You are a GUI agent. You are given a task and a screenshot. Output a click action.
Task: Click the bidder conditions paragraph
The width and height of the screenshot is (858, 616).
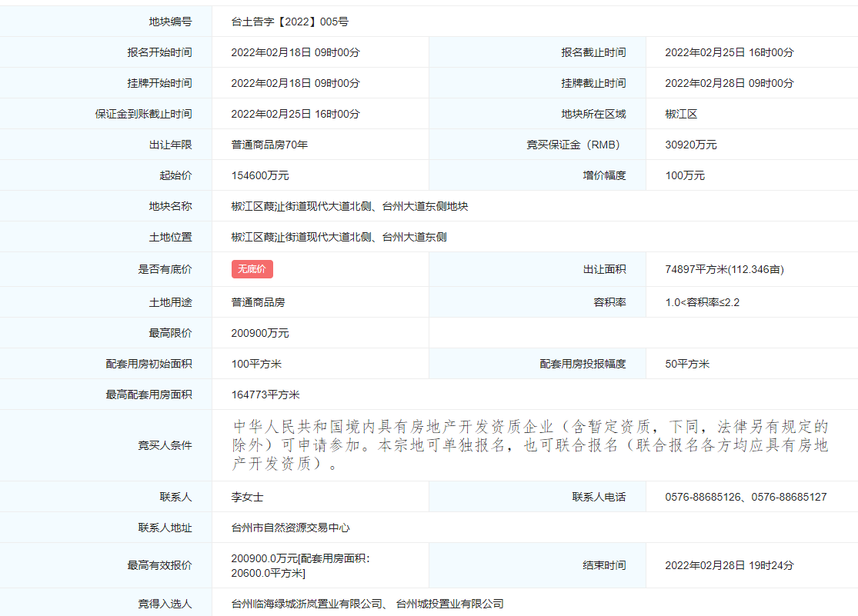click(x=530, y=445)
